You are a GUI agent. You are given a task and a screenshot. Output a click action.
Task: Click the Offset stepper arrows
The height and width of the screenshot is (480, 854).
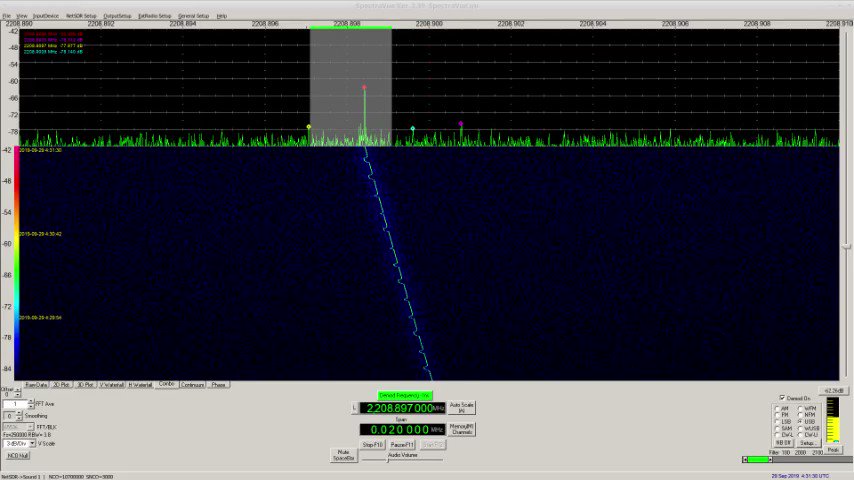pos(17,392)
